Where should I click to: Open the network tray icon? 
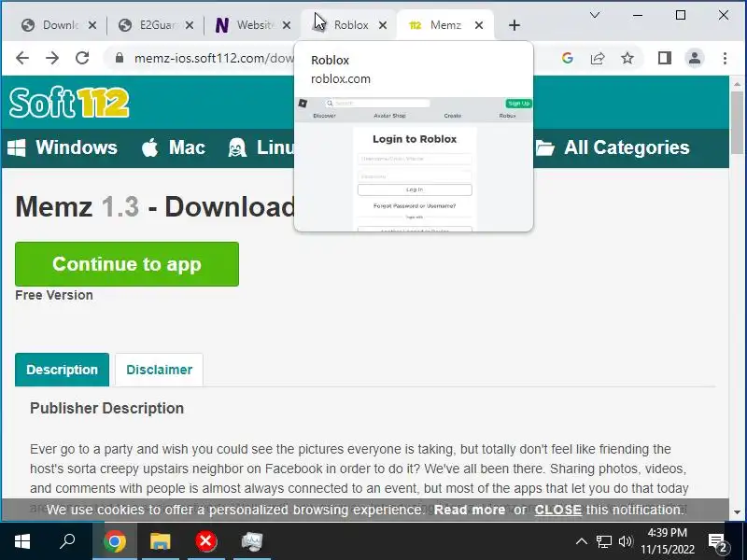click(603, 541)
